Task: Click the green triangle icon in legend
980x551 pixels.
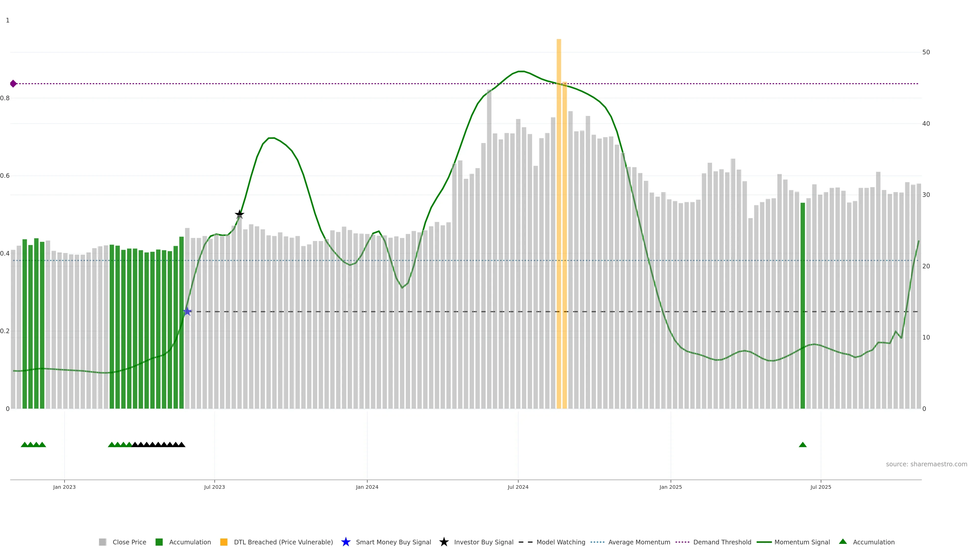Action: 843,542
